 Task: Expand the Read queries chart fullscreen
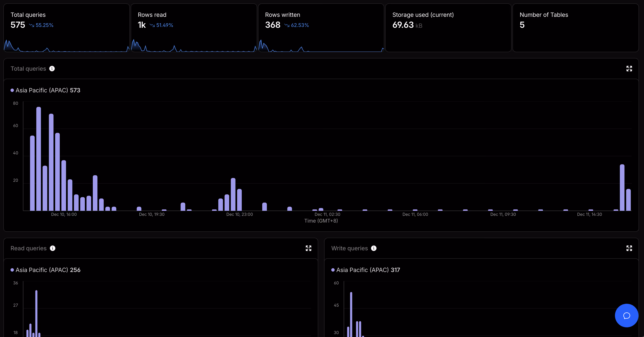pyautogui.click(x=308, y=248)
